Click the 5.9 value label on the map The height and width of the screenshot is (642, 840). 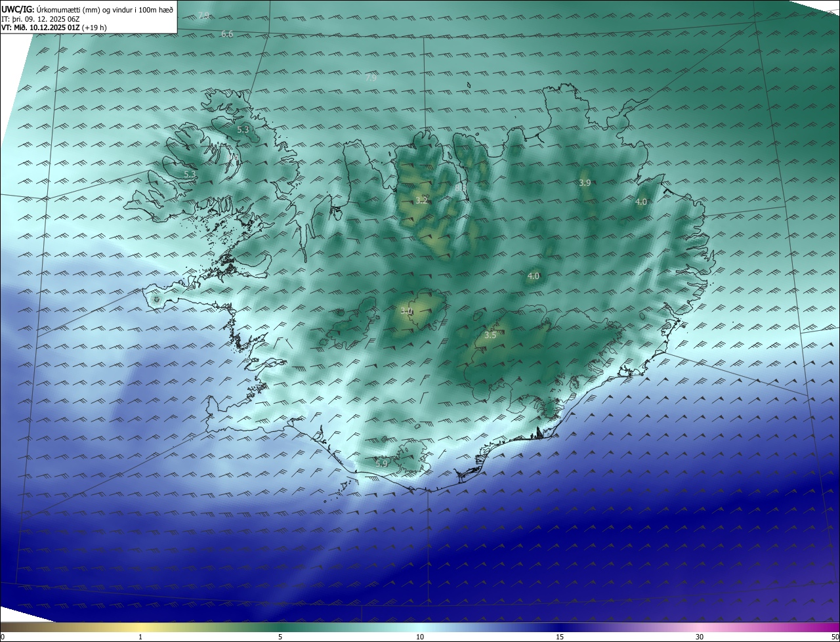tap(381, 463)
